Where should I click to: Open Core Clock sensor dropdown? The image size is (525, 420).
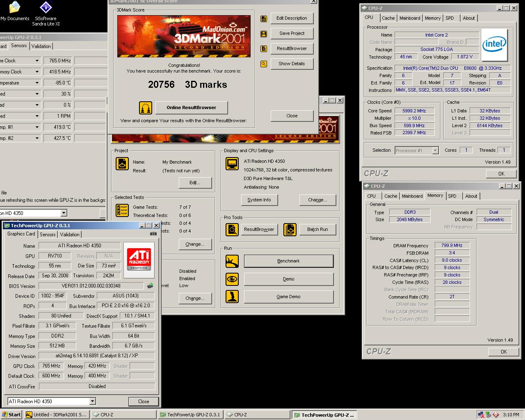coord(37,61)
